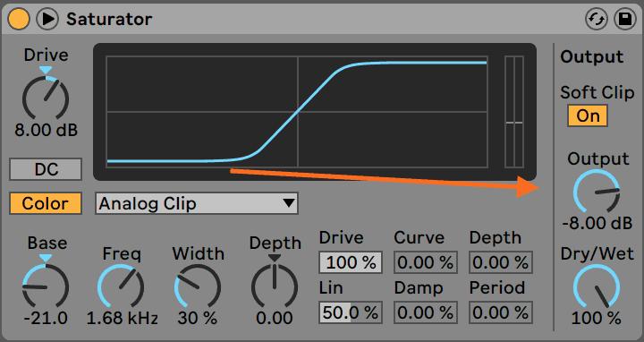
Task: Click the Saturator title bar text
Action: click(109, 19)
